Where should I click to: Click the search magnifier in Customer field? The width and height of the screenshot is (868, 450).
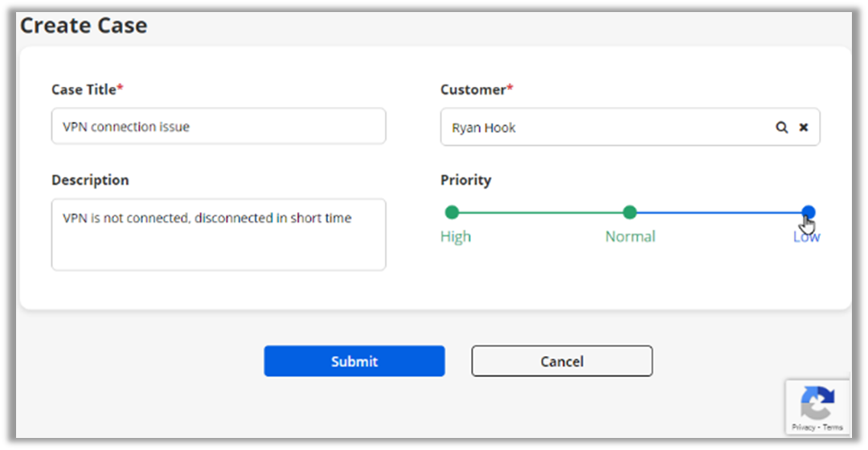781,128
